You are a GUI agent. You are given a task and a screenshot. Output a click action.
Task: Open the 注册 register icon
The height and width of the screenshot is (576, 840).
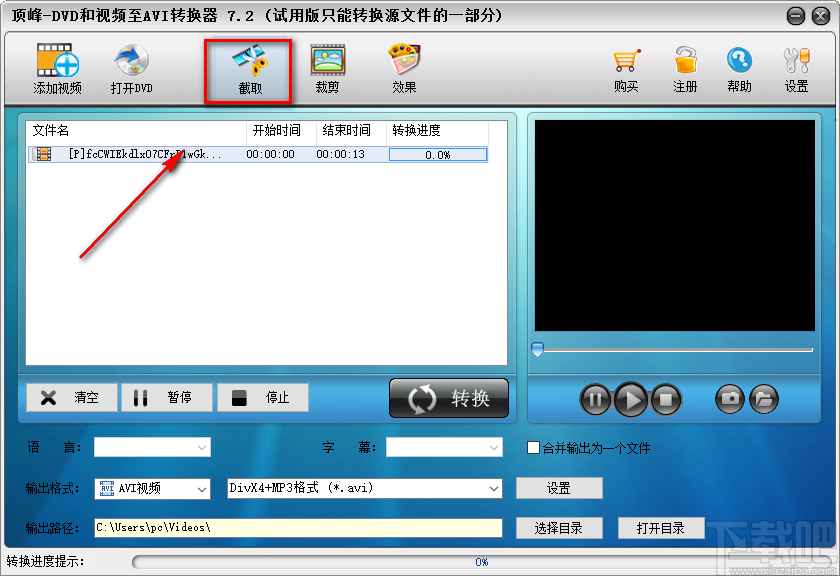[685, 69]
